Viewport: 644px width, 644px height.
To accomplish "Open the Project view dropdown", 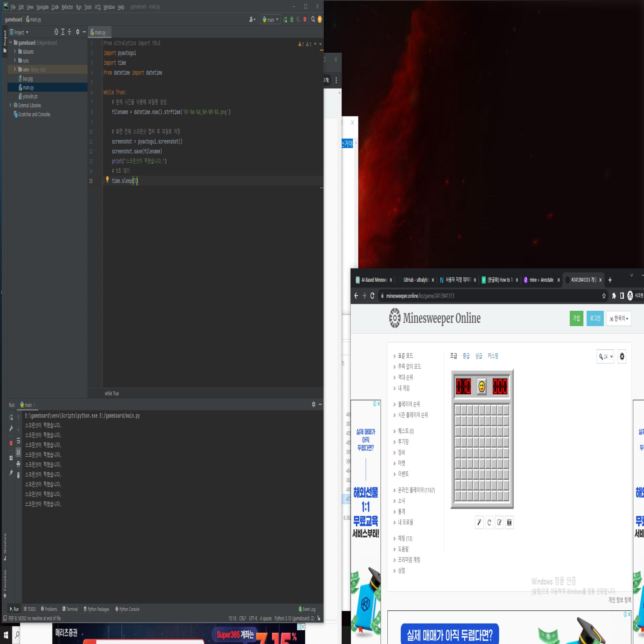I will (x=19, y=32).
